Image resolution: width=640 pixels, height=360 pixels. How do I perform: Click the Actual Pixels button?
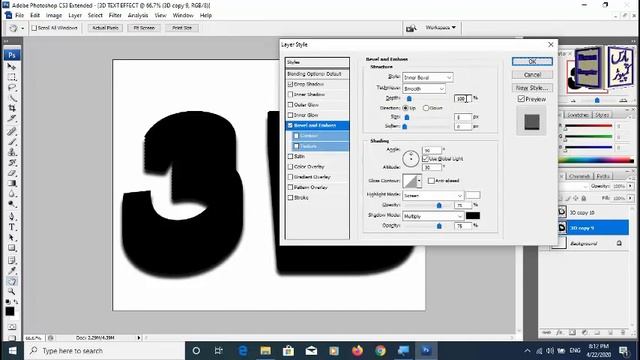105,28
